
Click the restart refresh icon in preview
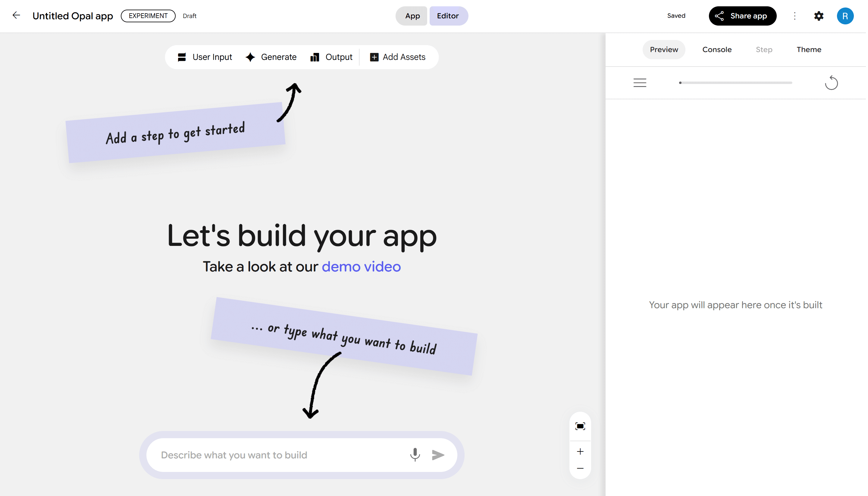(831, 83)
